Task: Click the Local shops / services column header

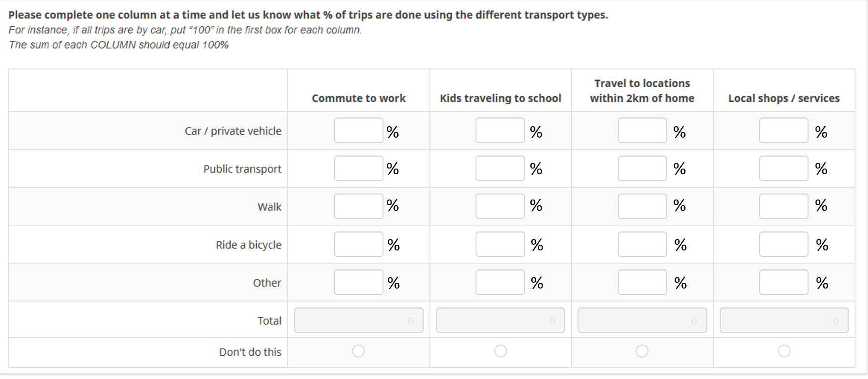Action: coord(784,98)
